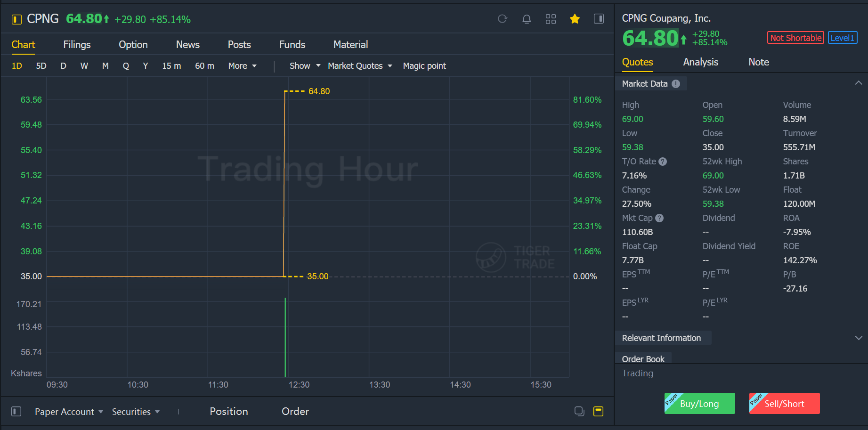Open the Material tab
The width and height of the screenshot is (868, 430).
pos(350,45)
